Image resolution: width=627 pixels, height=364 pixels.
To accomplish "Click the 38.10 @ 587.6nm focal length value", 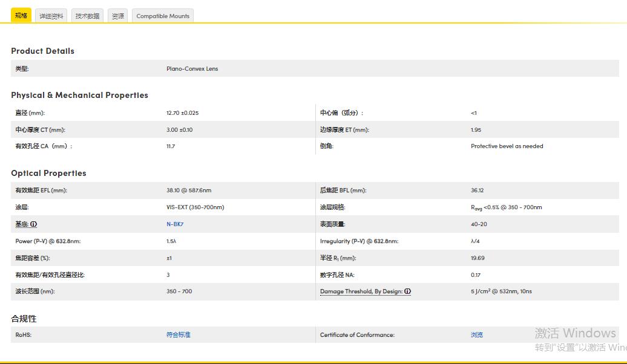I will (189, 190).
